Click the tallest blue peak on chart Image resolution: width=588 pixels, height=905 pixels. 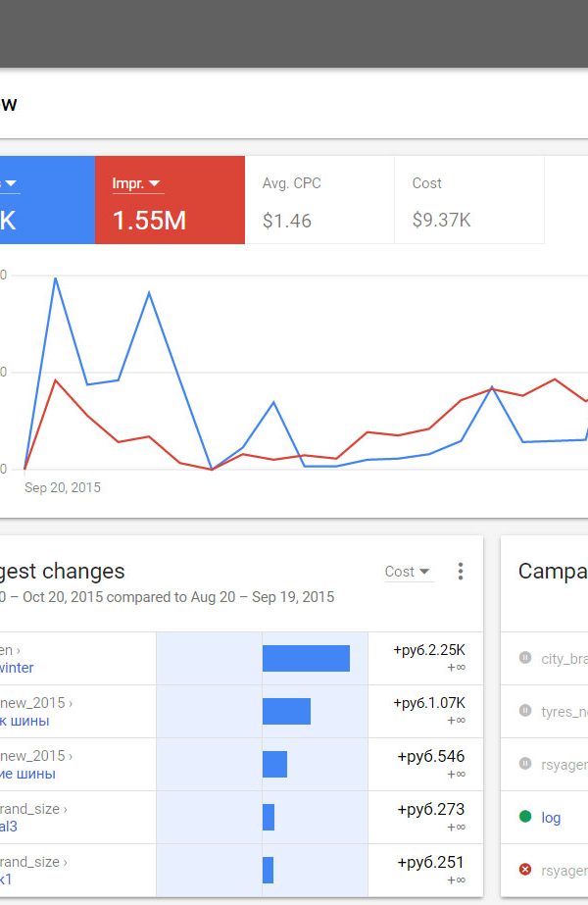[x=56, y=278]
